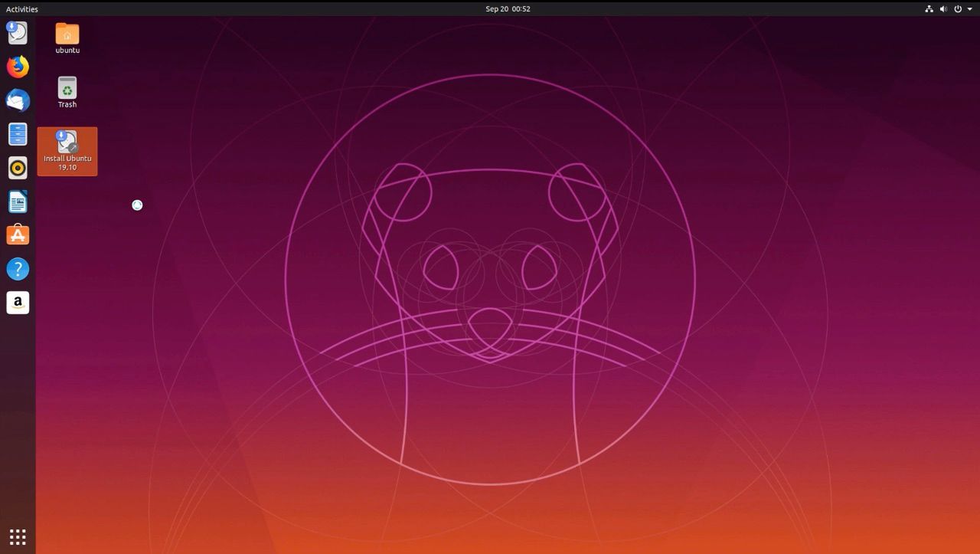Select the Install Ubuntu 19.10 desktop shortcut
The height and width of the screenshot is (554, 980).
[67, 150]
